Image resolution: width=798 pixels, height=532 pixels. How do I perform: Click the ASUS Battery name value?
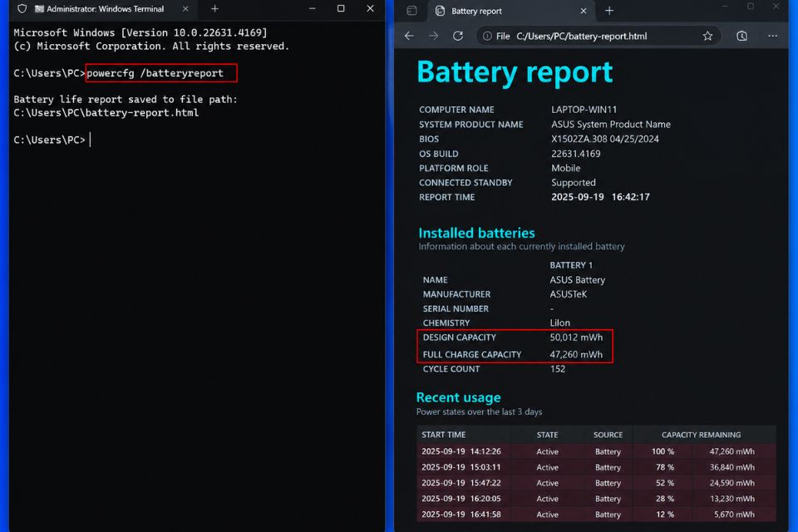(577, 280)
